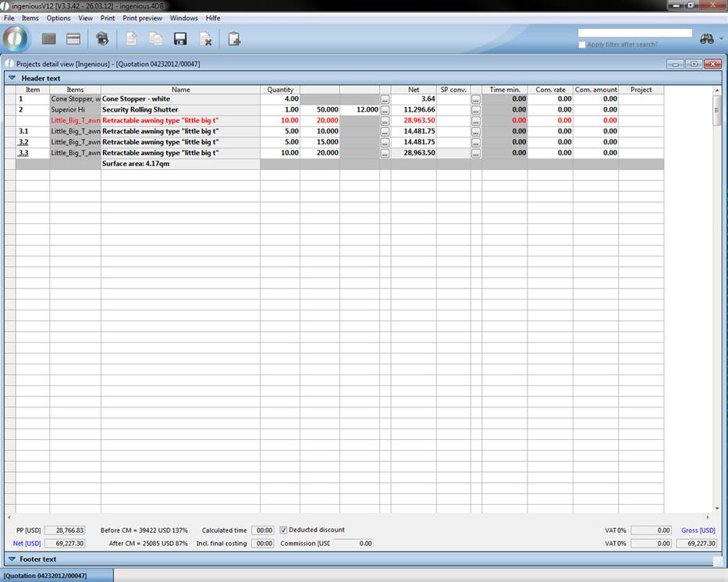
Task: Toggle the Deducted discount checkbox
Action: (x=283, y=531)
